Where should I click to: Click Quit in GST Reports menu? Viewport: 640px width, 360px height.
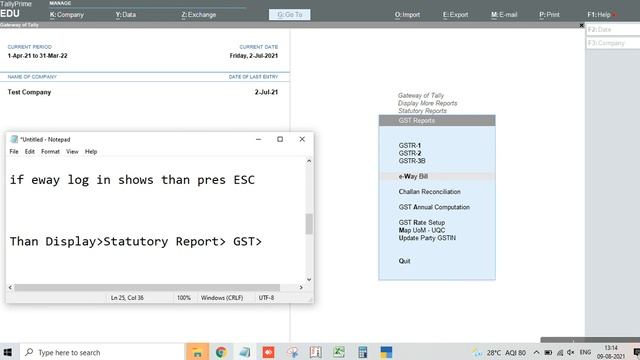(x=404, y=261)
